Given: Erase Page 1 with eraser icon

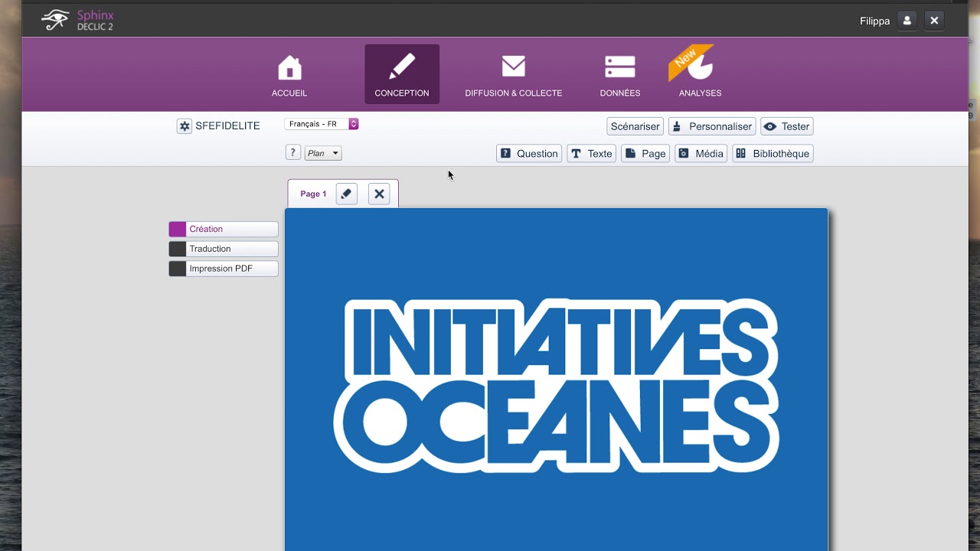Looking at the screenshot, I should (347, 194).
